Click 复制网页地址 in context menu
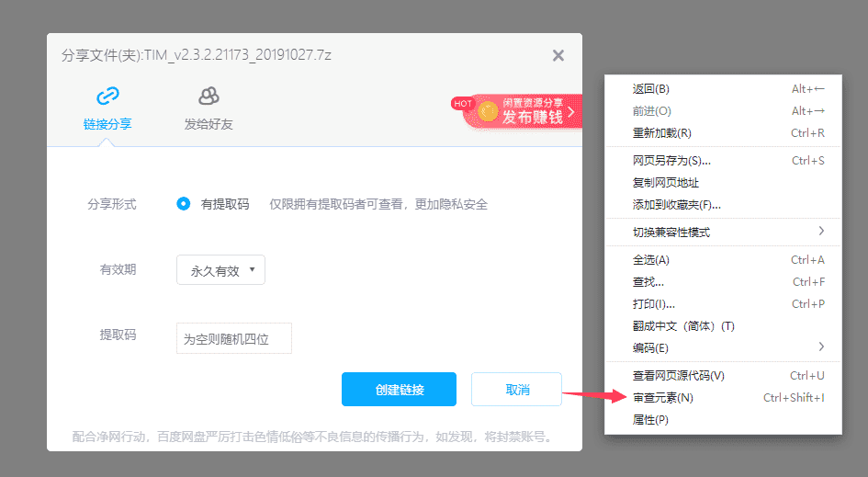Image resolution: width=868 pixels, height=477 pixels. point(723,183)
